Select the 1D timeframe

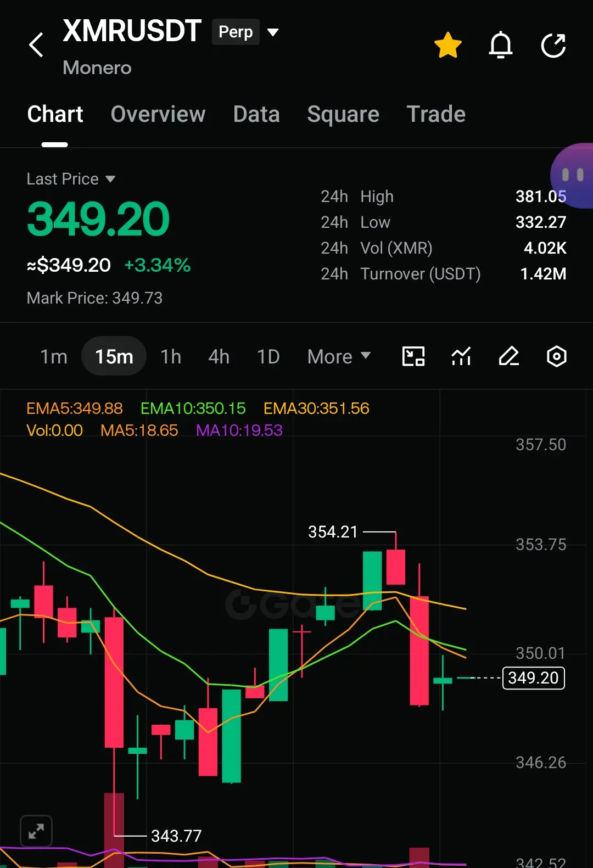tap(268, 357)
